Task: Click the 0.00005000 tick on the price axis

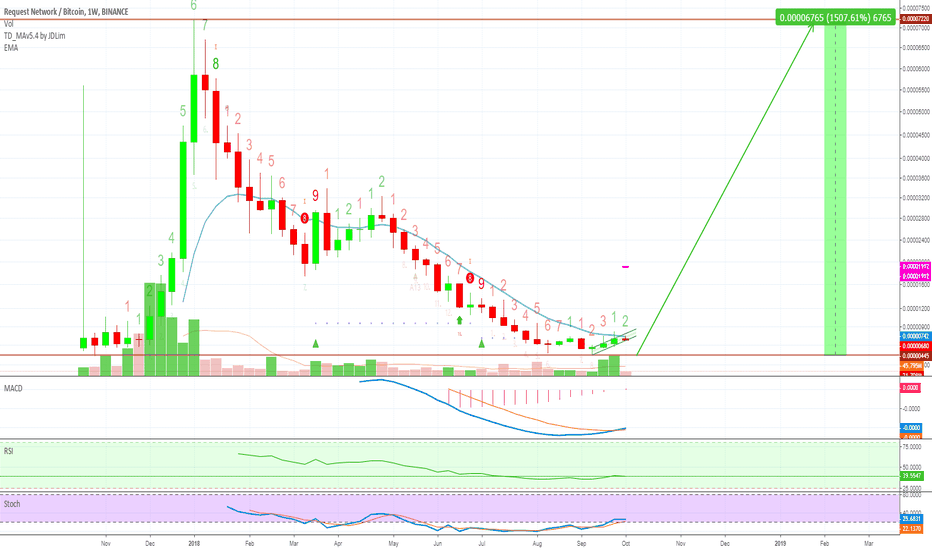Action: click(x=916, y=112)
